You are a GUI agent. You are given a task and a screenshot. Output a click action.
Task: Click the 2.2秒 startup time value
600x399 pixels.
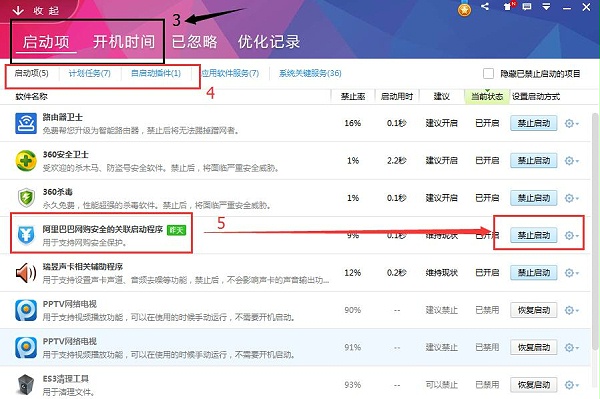[396, 161]
